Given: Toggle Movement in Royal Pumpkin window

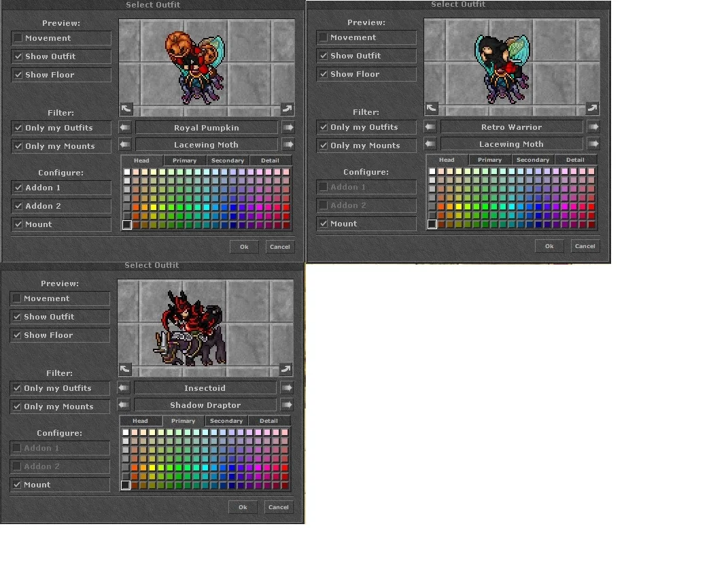Looking at the screenshot, I should [x=60, y=38].
